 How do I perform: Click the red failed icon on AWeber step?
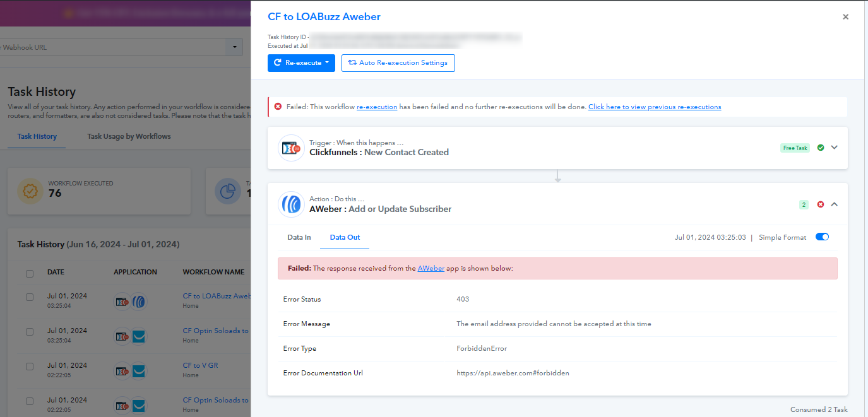tap(821, 204)
